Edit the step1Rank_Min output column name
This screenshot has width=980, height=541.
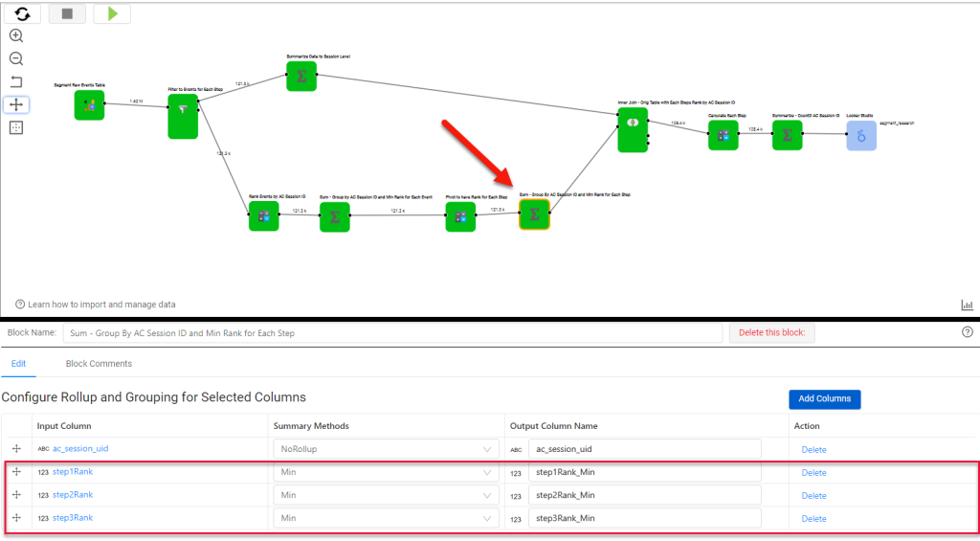tap(644, 472)
